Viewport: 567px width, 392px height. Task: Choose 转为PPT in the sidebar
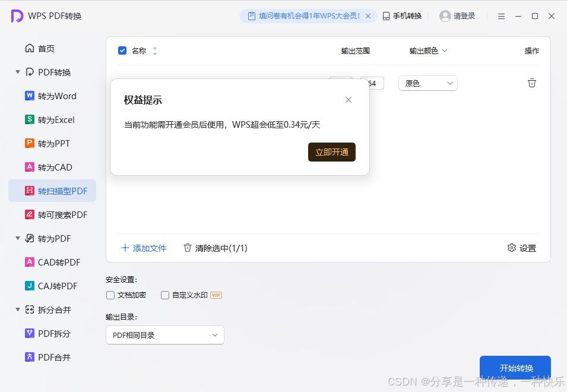click(x=53, y=144)
